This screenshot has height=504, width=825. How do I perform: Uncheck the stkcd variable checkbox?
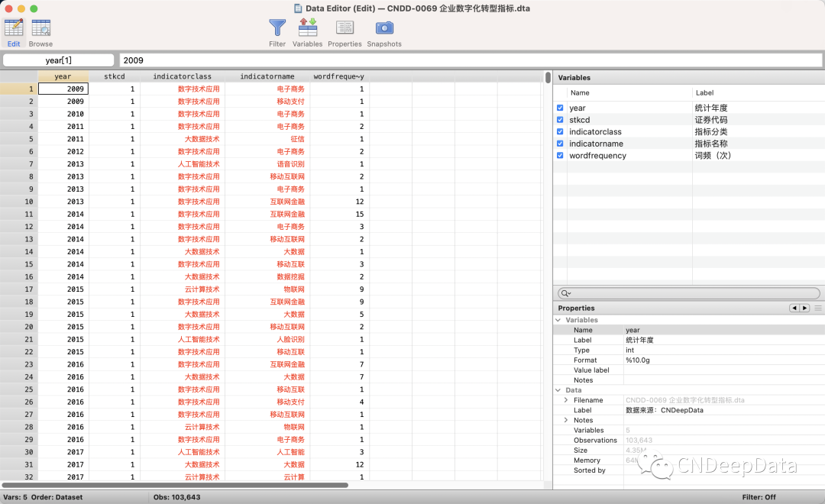coord(560,120)
